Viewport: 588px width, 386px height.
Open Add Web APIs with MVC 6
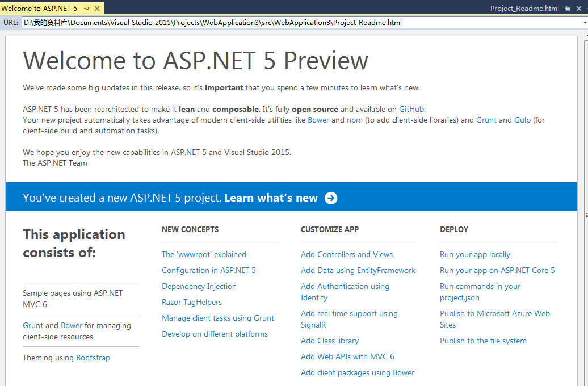[347, 356]
